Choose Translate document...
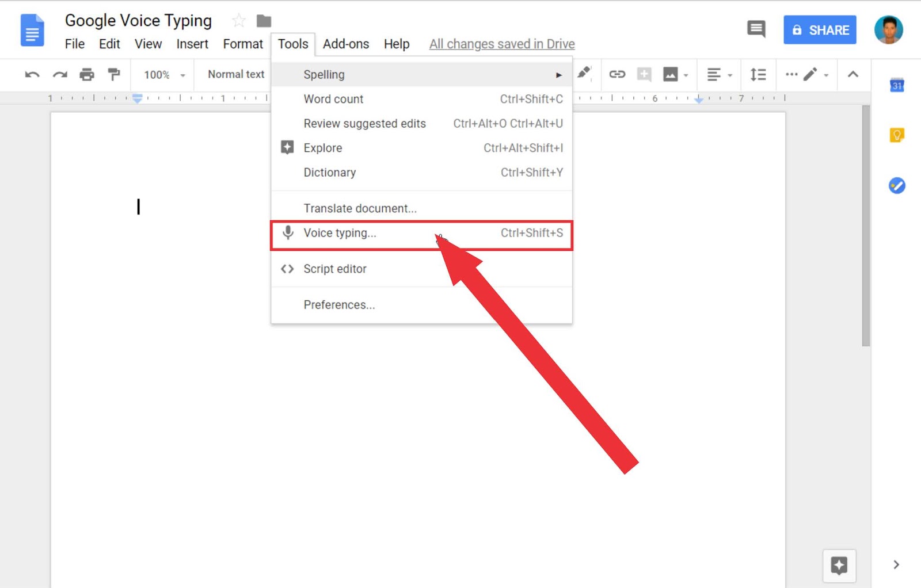Screen dimensions: 921x588 (x=421, y=208)
